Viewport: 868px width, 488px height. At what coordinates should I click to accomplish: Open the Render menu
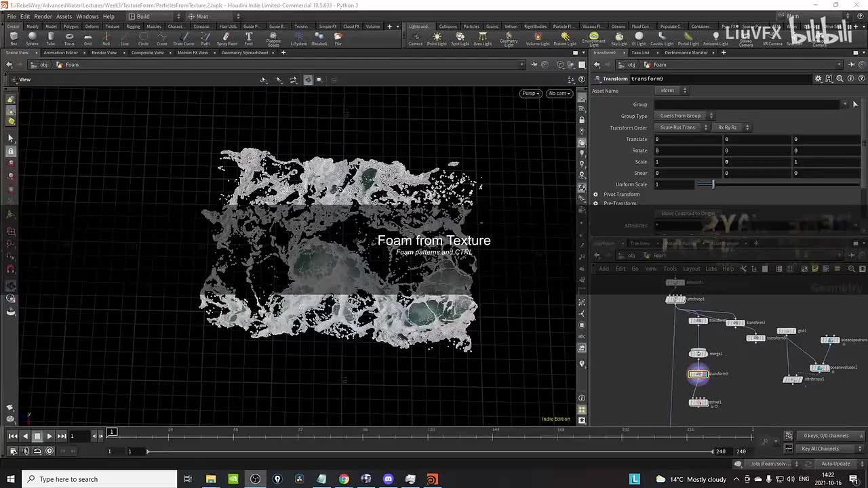[43, 16]
